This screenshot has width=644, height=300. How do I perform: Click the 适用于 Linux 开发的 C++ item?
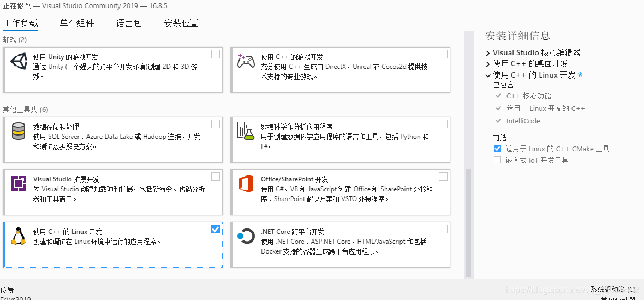point(545,109)
